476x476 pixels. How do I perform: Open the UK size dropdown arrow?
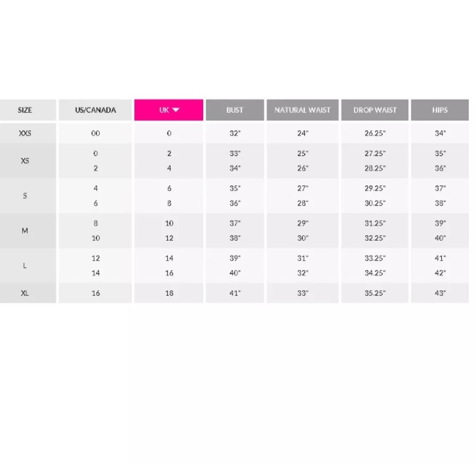point(176,110)
